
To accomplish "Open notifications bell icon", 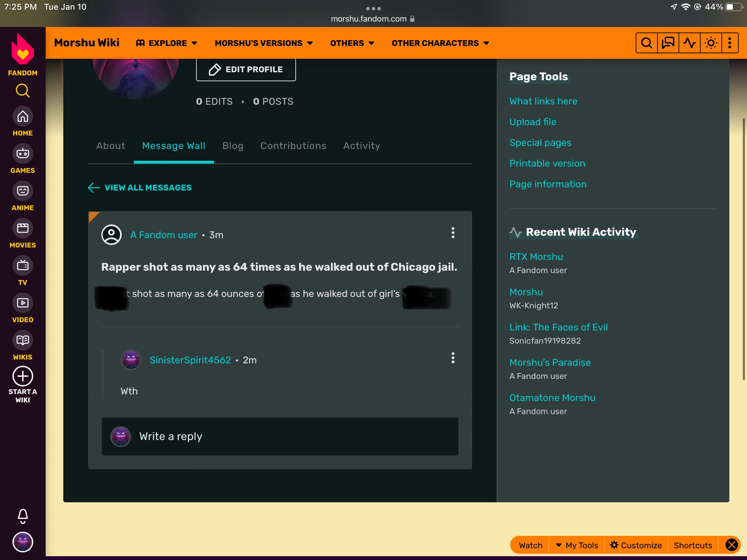I will [22, 516].
